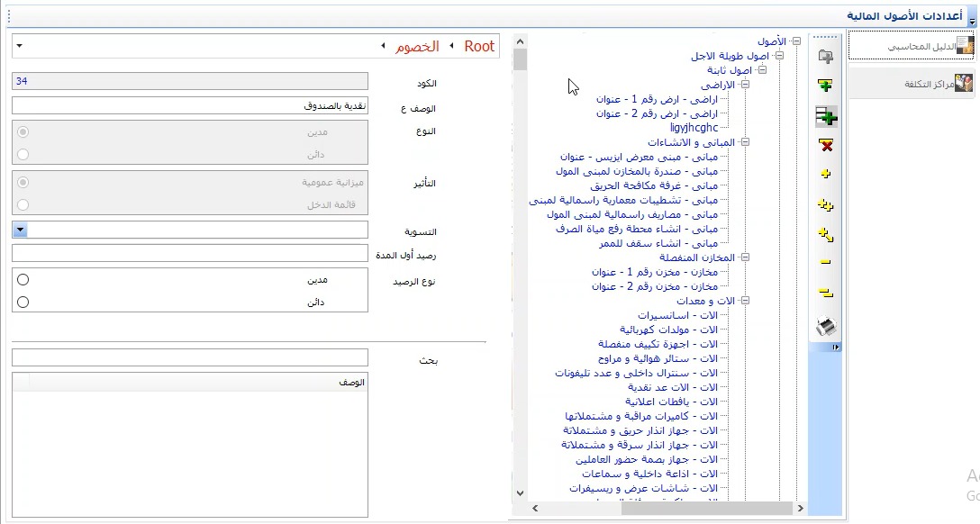Click the single yellow minus collapse icon
The image size is (980, 524).
[x=826, y=262]
